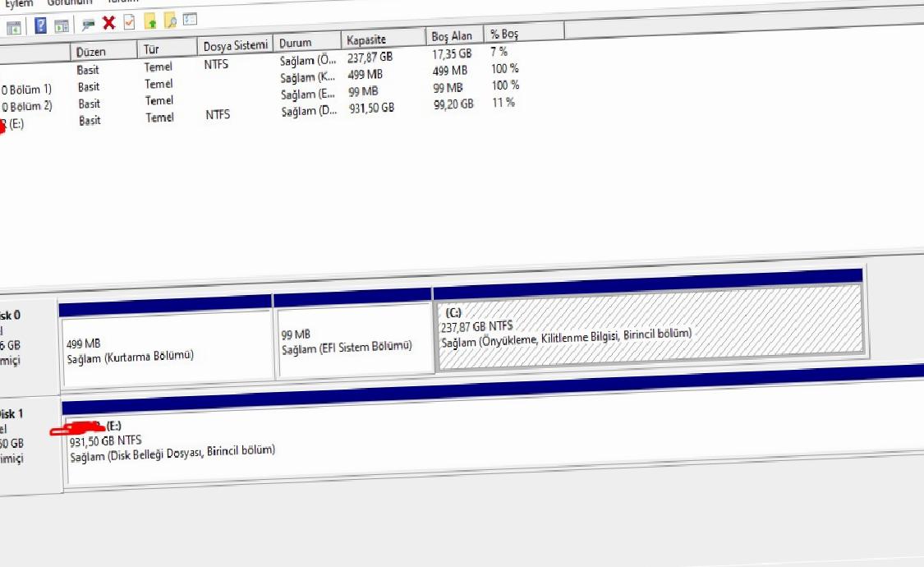Open the Görünüm menu
The width and height of the screenshot is (924, 567).
coord(70,2)
